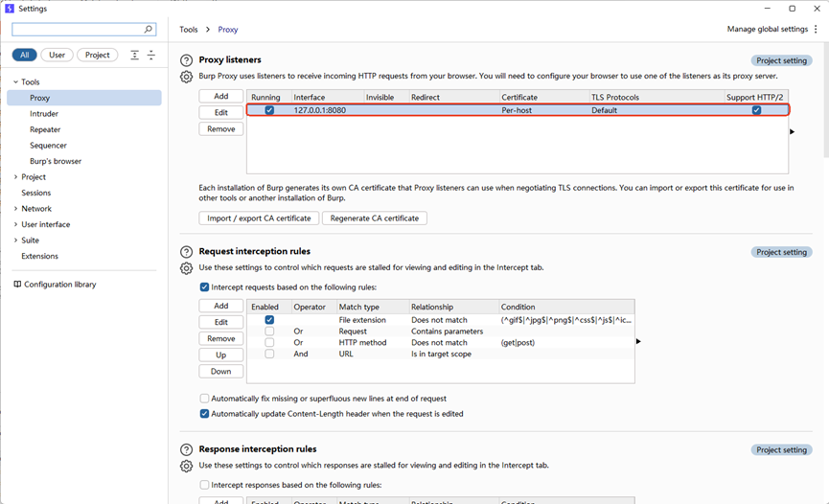Image resolution: width=829 pixels, height=504 pixels.
Task: Click Project setting badge for Response interception
Action: coord(781,449)
